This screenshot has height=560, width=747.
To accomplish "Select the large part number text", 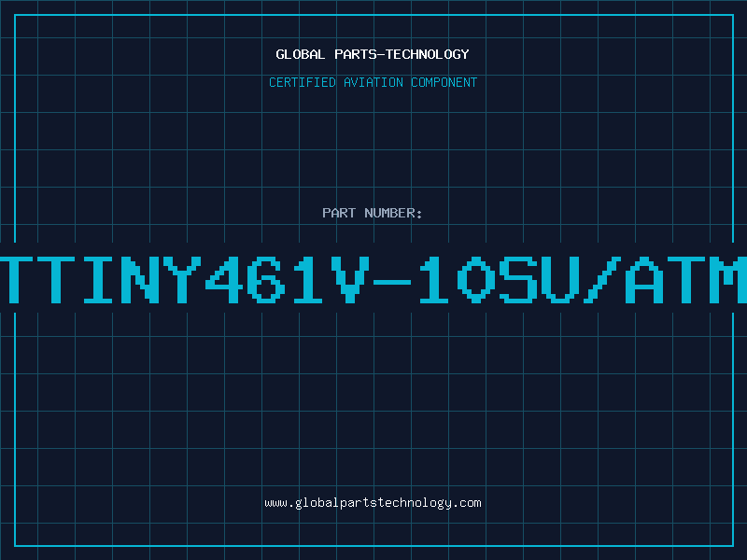I will [373, 280].
